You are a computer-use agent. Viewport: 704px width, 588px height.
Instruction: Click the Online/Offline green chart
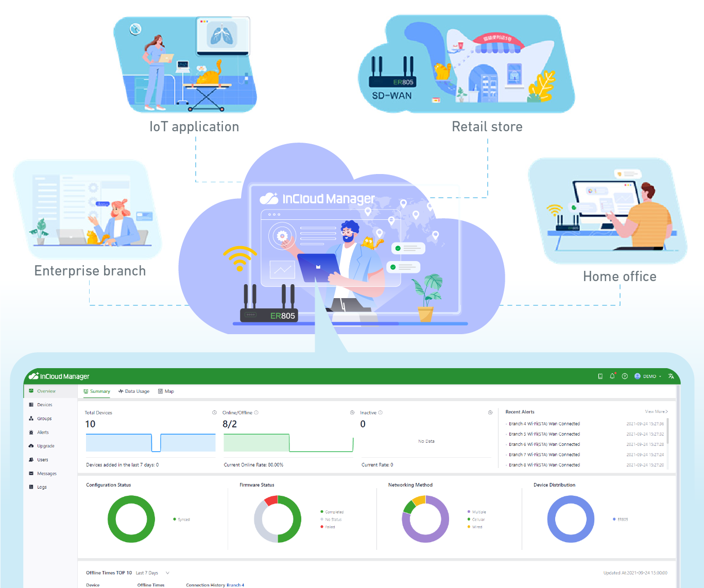(x=288, y=443)
